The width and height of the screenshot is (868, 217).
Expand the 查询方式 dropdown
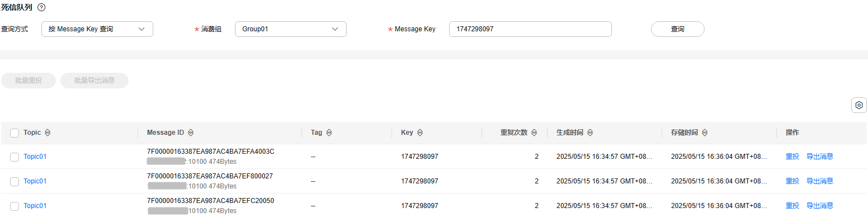click(97, 29)
